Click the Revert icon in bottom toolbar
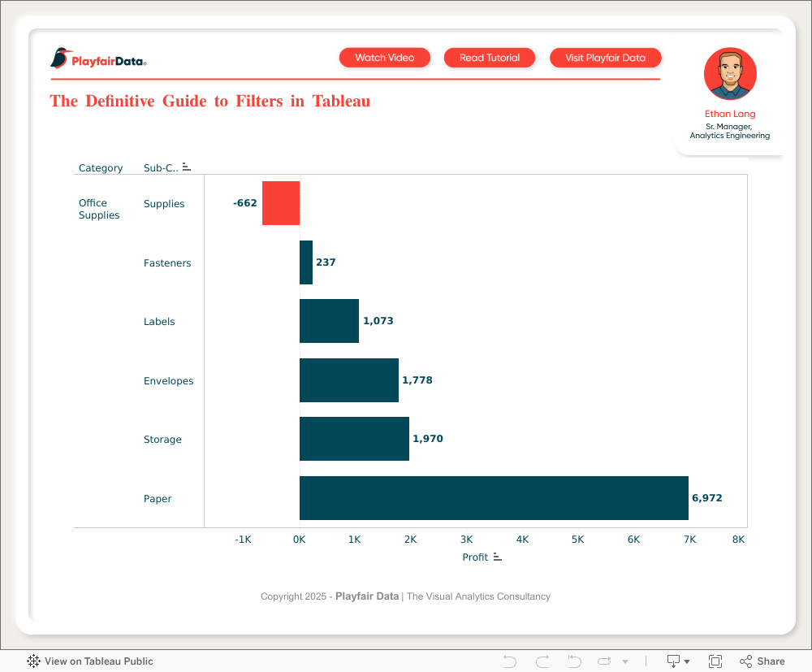 [x=574, y=661]
